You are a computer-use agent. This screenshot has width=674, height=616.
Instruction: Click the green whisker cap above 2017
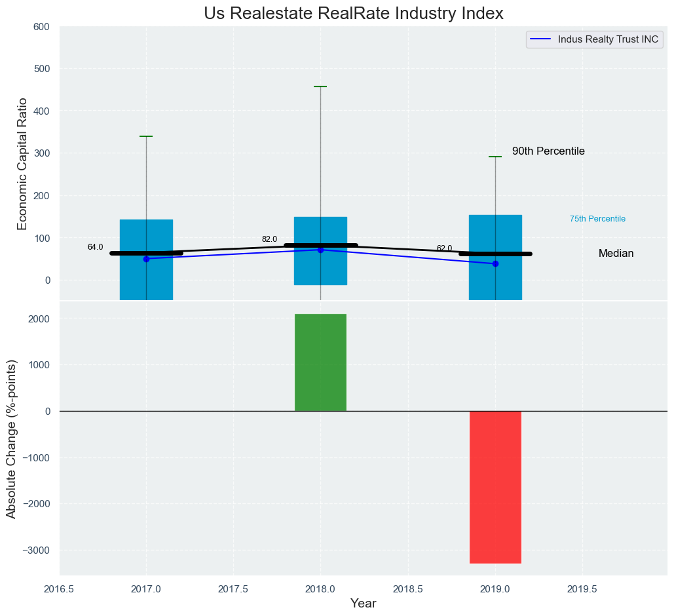146,136
